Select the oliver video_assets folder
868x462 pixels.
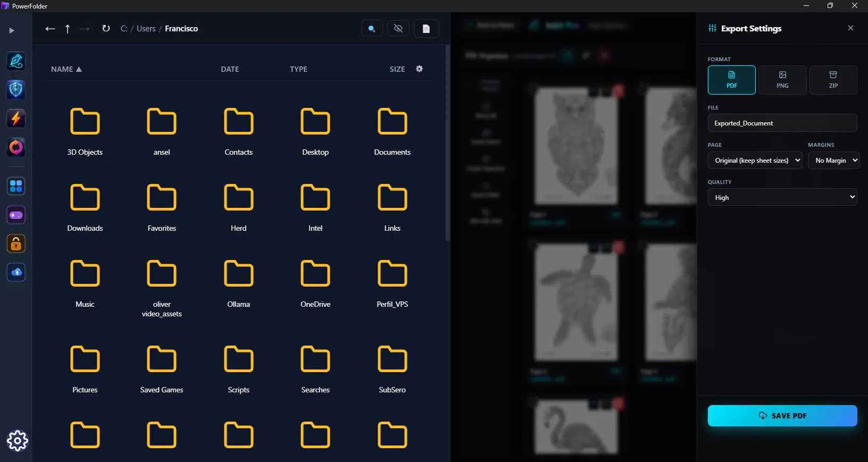(162, 289)
